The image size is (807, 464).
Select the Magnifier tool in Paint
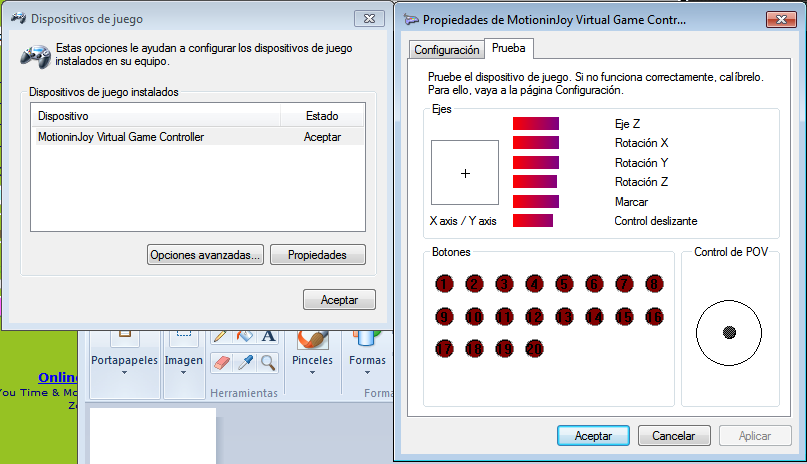click(268, 363)
